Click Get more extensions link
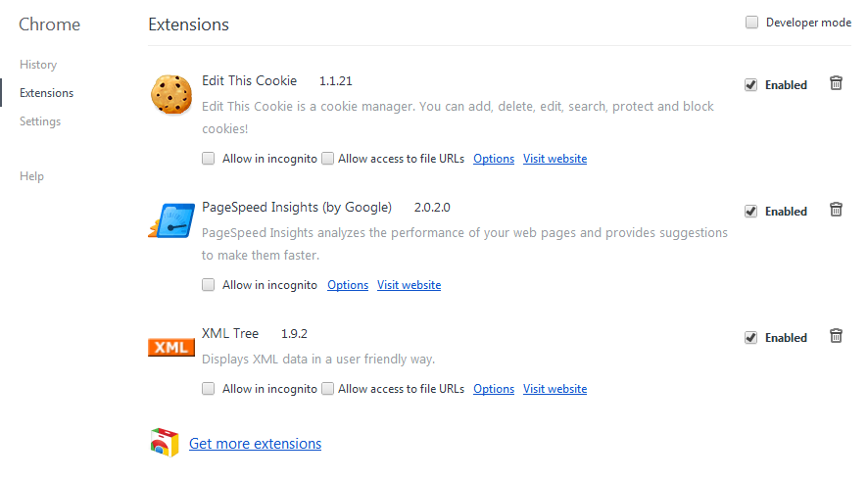Image resolution: width=868 pixels, height=481 pixels. [x=255, y=444]
